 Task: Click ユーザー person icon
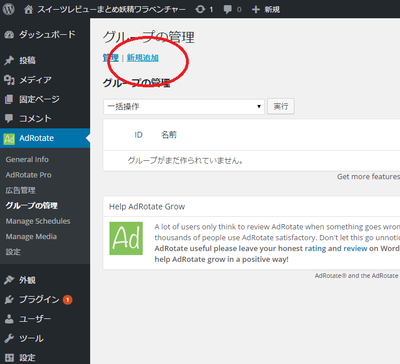click(9, 319)
